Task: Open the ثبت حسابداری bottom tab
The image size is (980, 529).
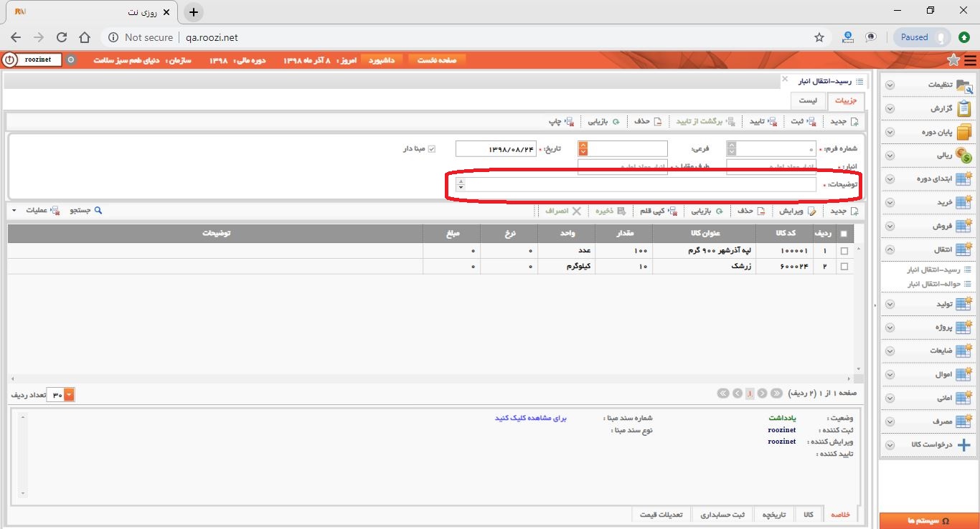Action: pos(722,515)
